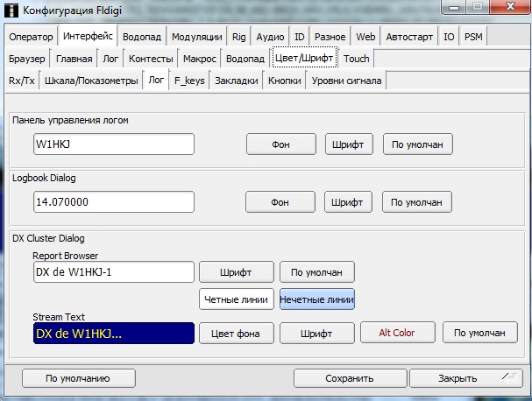Select the F_keys color tab
Viewport: 532px width, 401px height.
click(x=189, y=81)
